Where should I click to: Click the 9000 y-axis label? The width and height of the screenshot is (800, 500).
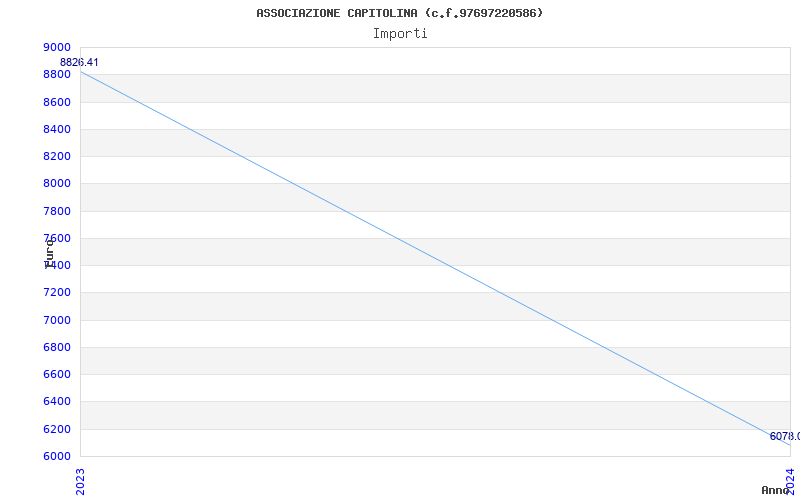57,47
